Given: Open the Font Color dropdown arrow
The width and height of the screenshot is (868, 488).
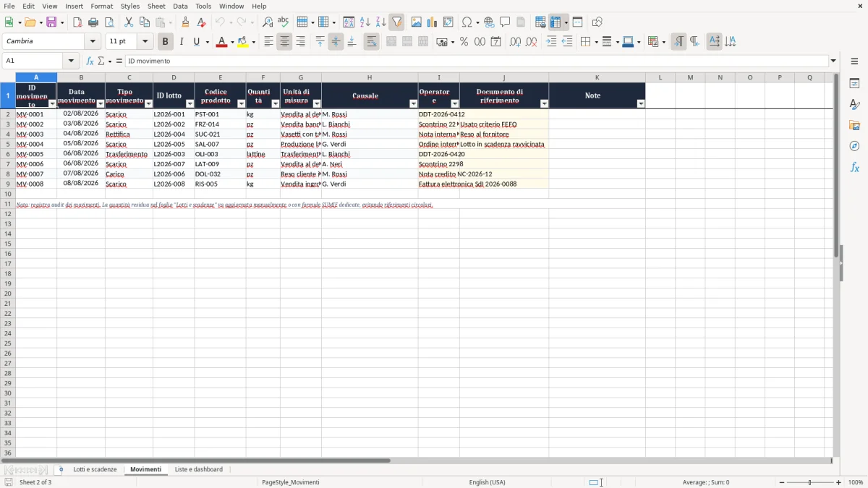Looking at the screenshot, I should 231,42.
